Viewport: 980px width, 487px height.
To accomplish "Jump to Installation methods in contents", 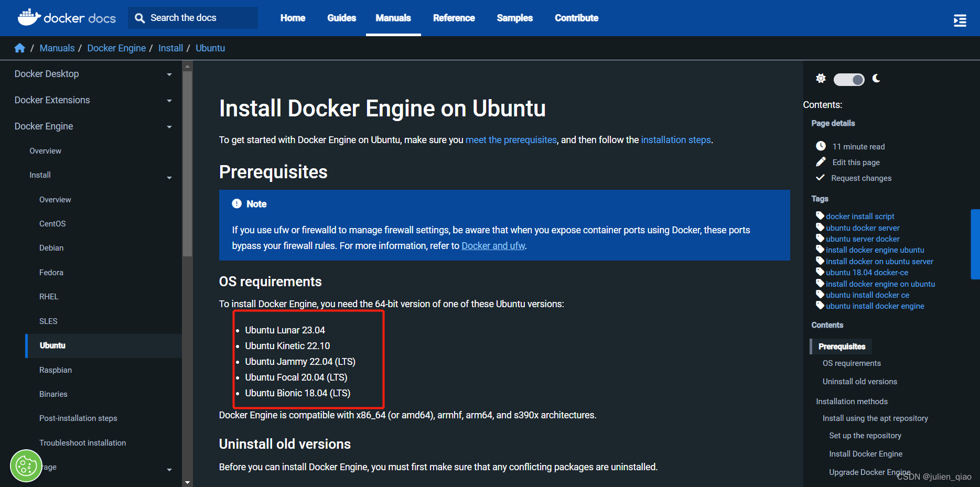I will tap(852, 402).
